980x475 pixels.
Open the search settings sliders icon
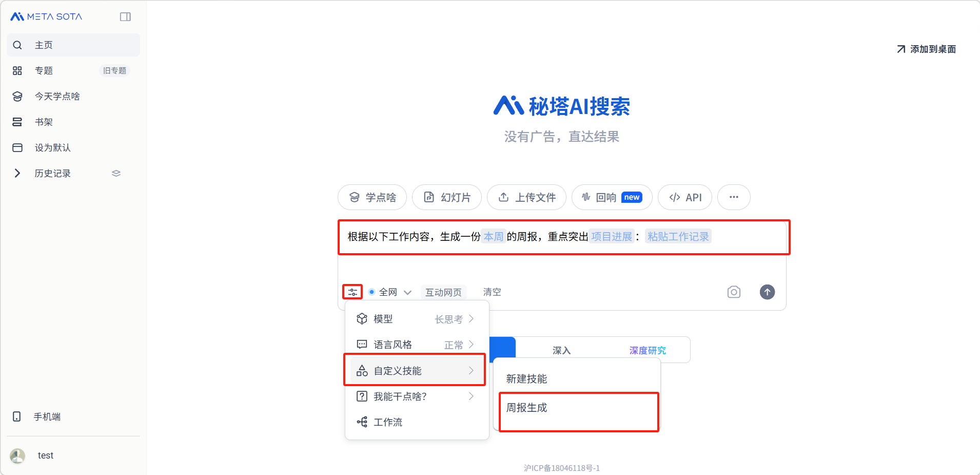click(x=352, y=292)
